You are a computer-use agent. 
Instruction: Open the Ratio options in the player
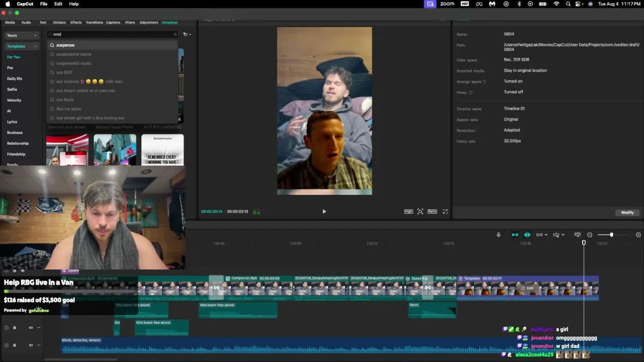[x=432, y=212]
